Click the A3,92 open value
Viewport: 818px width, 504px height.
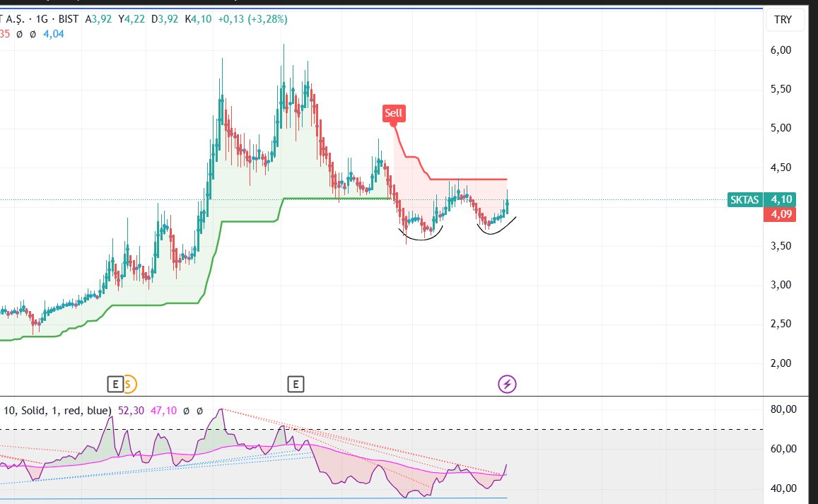(x=98, y=19)
